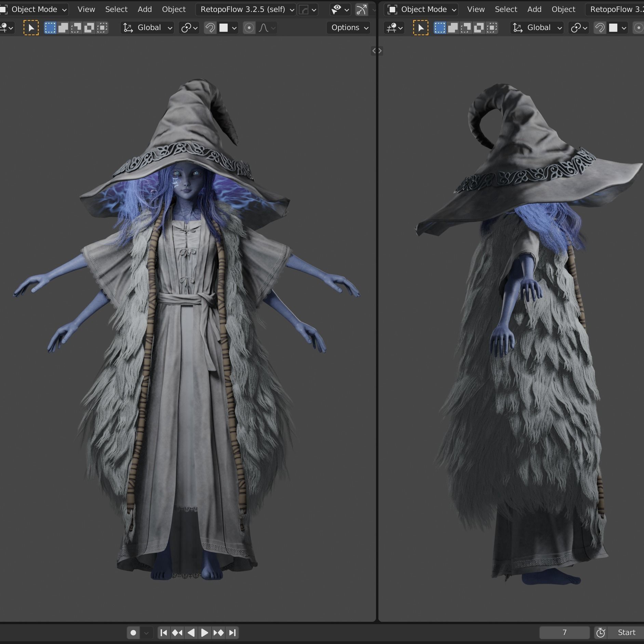644x644 pixels.
Task: Jump to the next keyframe
Action: point(218,633)
